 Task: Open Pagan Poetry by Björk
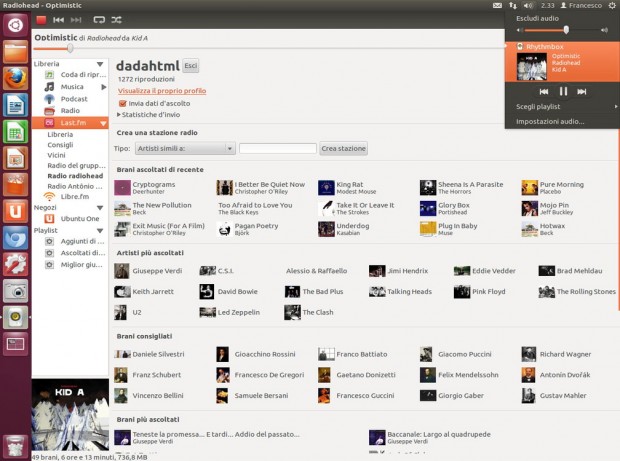[x=248, y=229]
